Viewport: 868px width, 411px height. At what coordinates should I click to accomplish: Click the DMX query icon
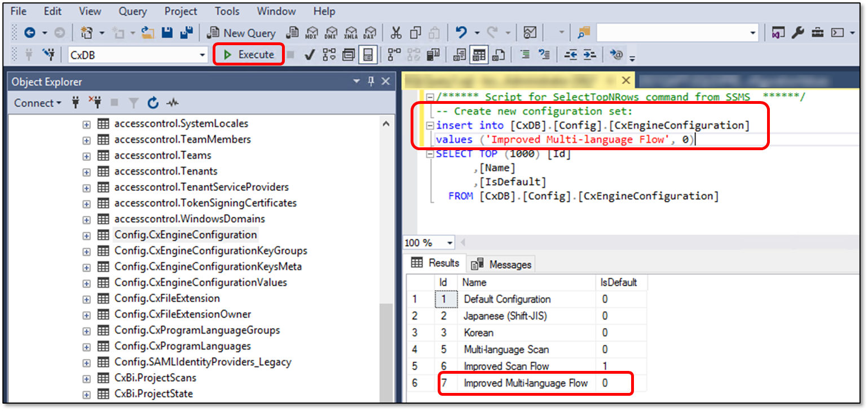click(x=332, y=33)
